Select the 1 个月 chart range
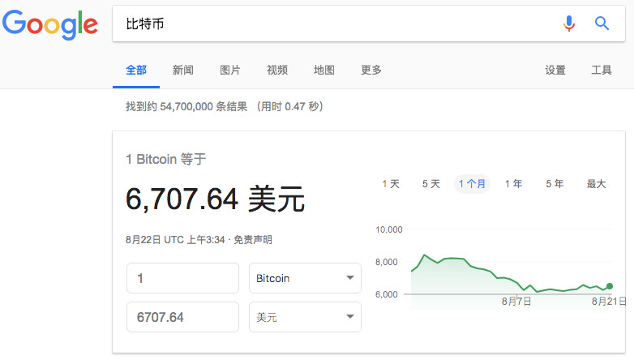The width and height of the screenshot is (634, 364). pos(472,184)
